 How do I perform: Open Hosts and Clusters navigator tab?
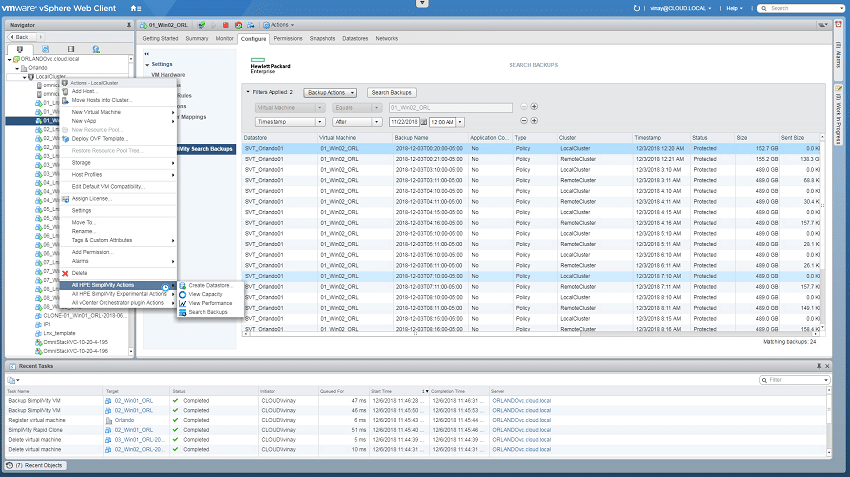[x=20, y=49]
